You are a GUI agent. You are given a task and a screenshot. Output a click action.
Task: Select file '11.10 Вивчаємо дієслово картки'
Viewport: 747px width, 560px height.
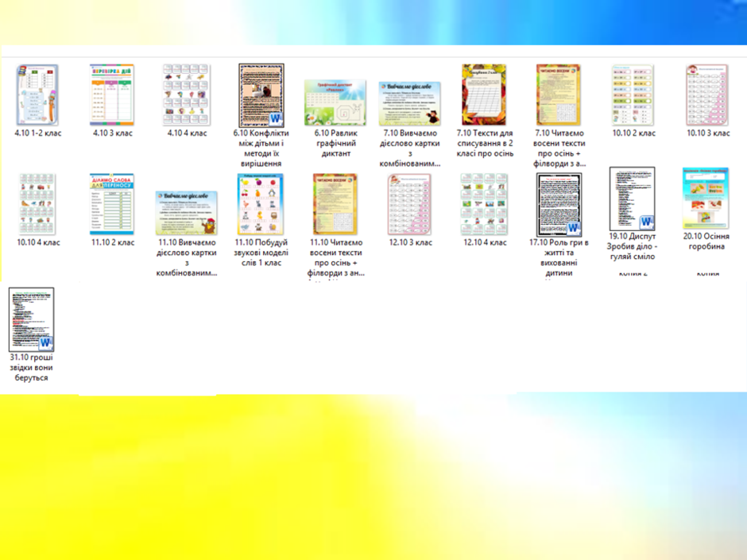click(x=186, y=212)
